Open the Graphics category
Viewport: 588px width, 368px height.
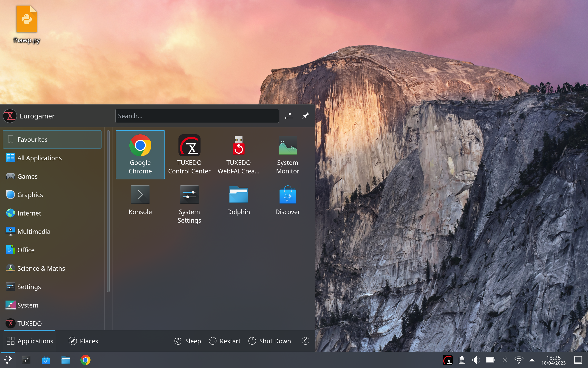(x=52, y=195)
